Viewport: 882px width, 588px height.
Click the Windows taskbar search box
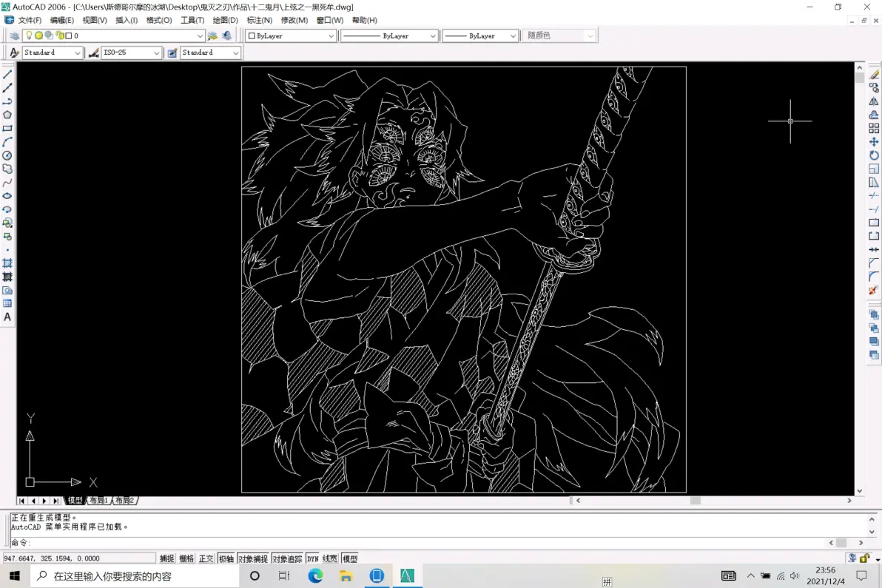(135, 575)
